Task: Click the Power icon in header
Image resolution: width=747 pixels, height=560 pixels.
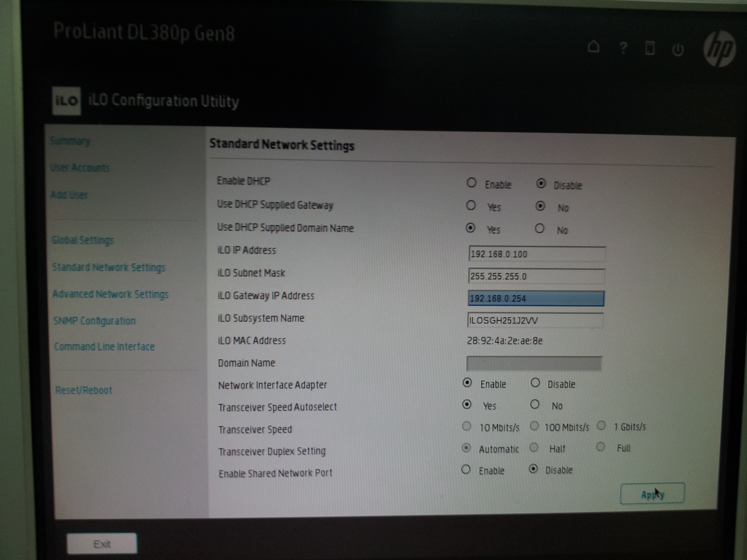Action: (x=677, y=50)
